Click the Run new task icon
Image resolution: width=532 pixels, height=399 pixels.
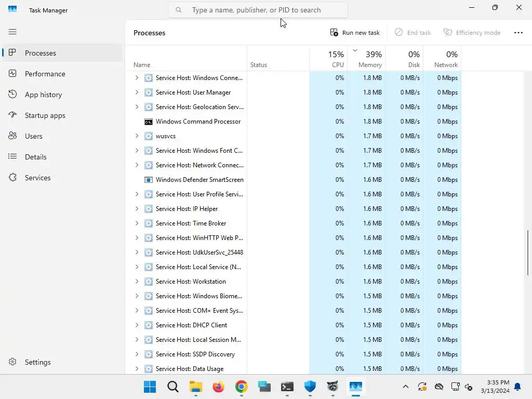click(x=334, y=33)
